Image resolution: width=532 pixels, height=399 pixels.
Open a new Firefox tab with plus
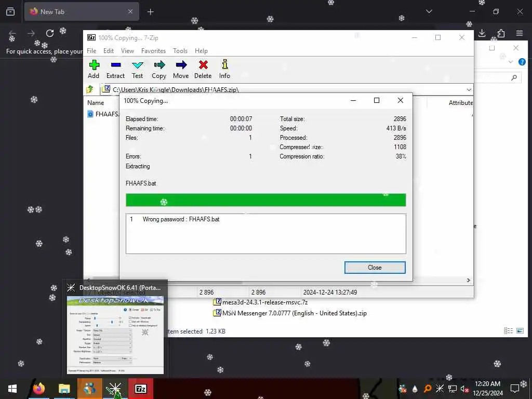150,12
